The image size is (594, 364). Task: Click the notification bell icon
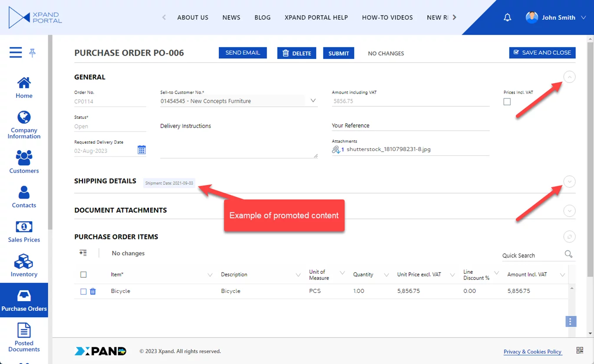point(507,18)
